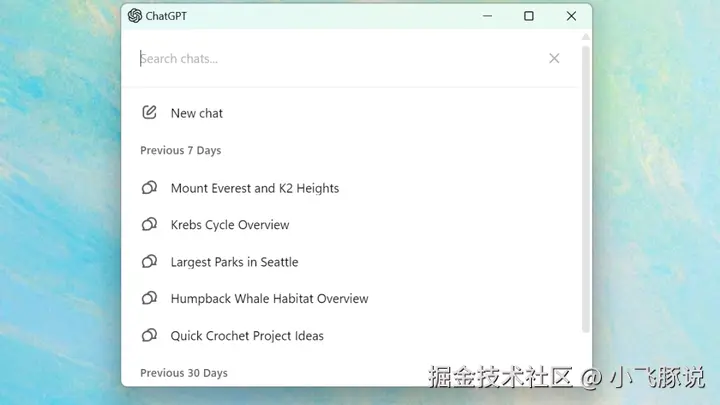Click chat bubble icon beside Humpback Whale
720x405 pixels.
click(x=149, y=298)
